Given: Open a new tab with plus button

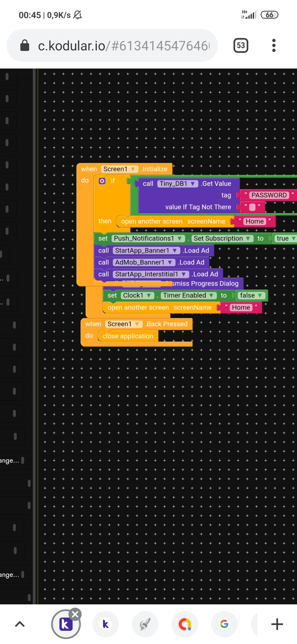Looking at the screenshot, I should click(x=277, y=624).
